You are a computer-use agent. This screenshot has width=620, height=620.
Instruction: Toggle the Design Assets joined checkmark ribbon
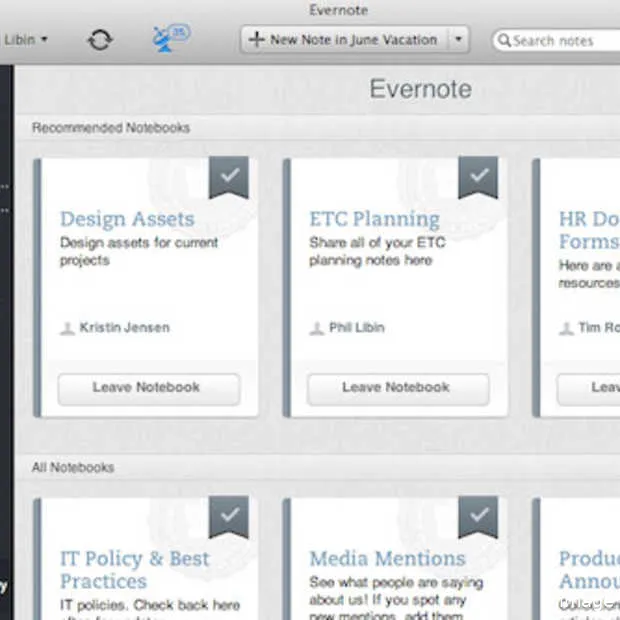point(229,177)
